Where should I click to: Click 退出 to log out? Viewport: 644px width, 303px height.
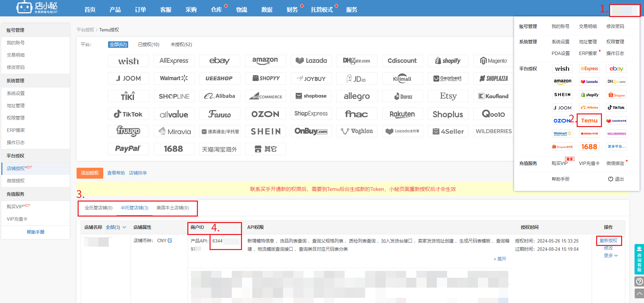click(619, 179)
